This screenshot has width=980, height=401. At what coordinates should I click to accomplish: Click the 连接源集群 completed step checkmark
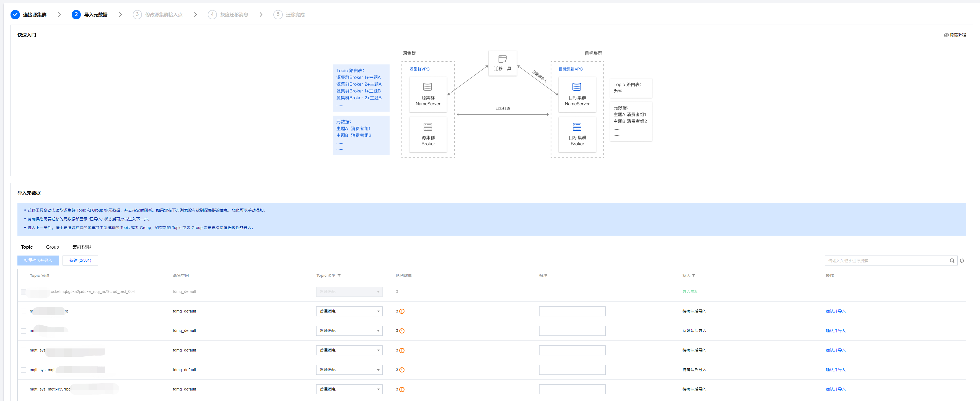(15, 15)
